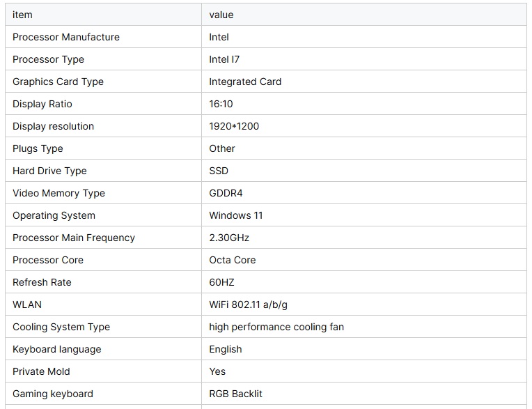
Task: Click the 'Octa Core' value cell
Action: tap(233, 260)
